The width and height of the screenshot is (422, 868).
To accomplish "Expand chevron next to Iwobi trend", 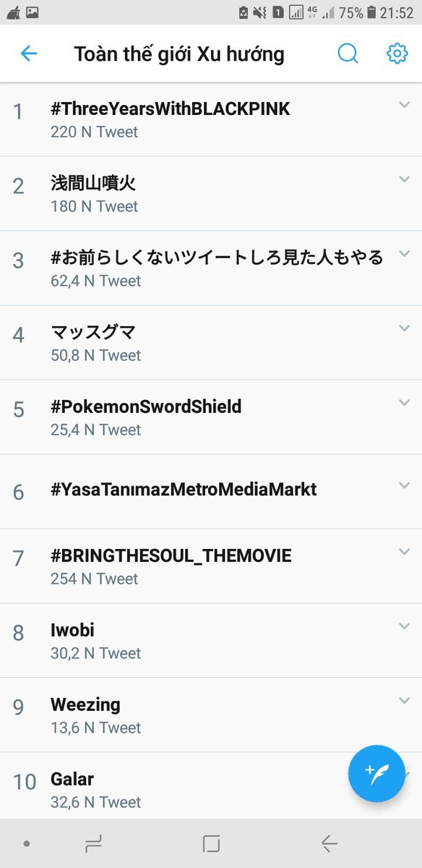I will click(x=404, y=626).
